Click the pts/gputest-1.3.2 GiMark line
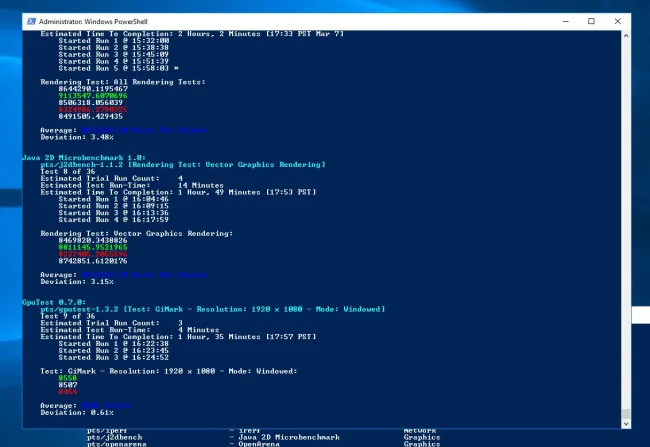This screenshot has height=447, width=650. pos(213,309)
